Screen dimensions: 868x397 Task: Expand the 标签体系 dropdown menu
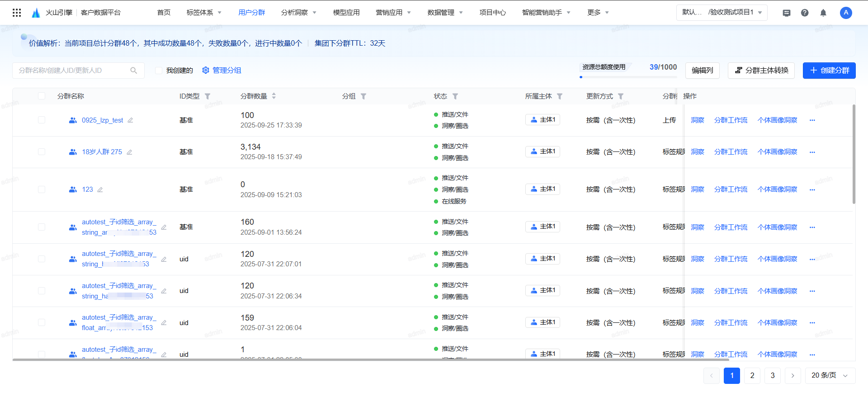point(204,13)
